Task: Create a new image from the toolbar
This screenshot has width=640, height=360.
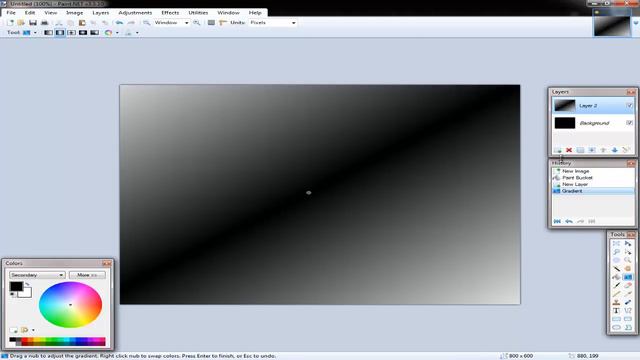Action: (10, 23)
